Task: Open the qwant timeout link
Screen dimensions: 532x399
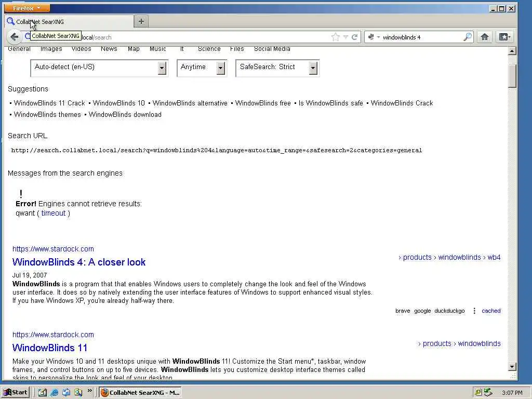Action: (x=54, y=213)
